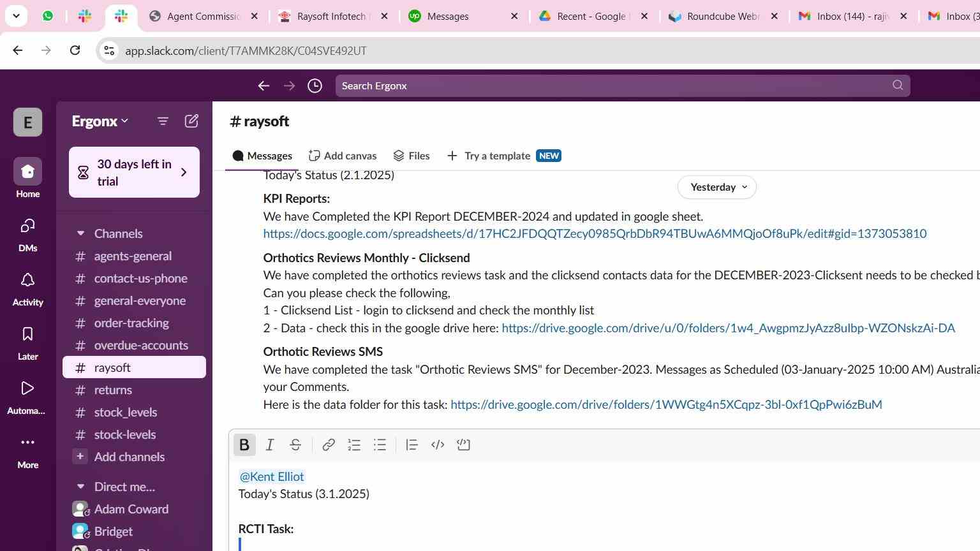The image size is (980, 551).
Task: Open the tab search dropdown in Chrome
Action: [16, 16]
